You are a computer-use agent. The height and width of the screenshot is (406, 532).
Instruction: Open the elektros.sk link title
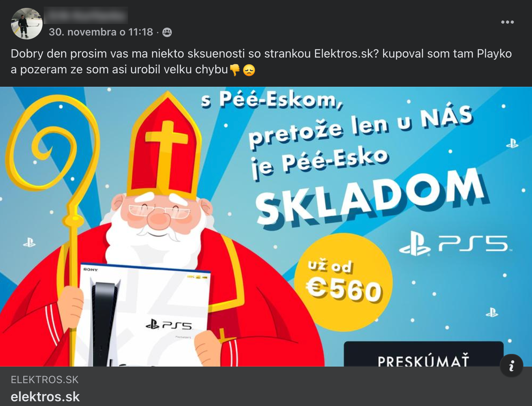(x=45, y=397)
